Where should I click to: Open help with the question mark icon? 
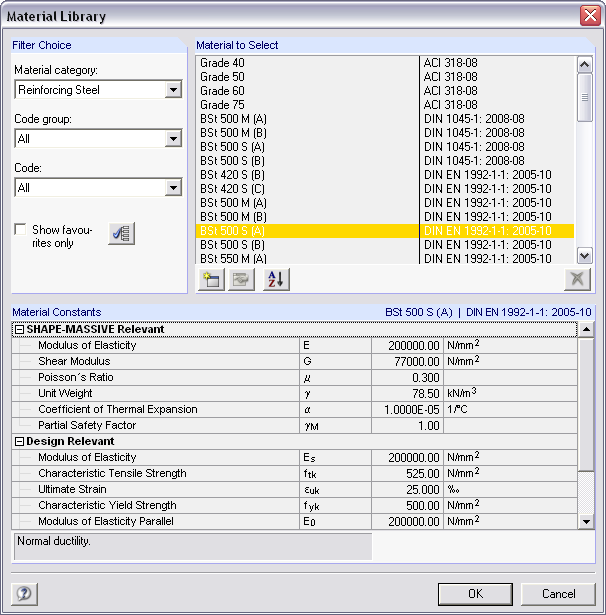click(24, 594)
